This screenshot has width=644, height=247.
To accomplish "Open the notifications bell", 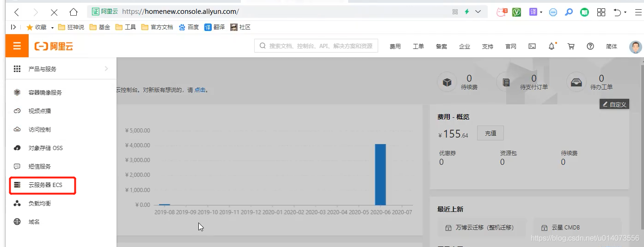I will tap(552, 46).
